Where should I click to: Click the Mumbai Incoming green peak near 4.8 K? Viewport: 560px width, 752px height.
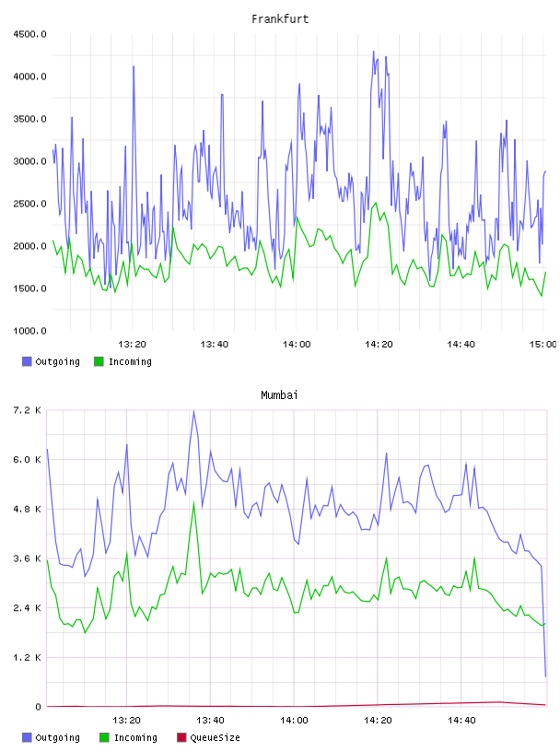pyautogui.click(x=193, y=503)
